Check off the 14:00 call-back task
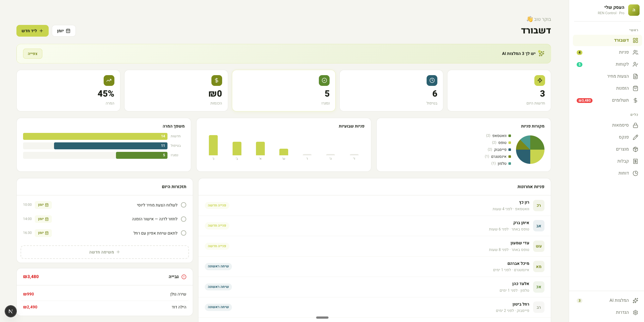The image size is (644, 322). pos(184,219)
